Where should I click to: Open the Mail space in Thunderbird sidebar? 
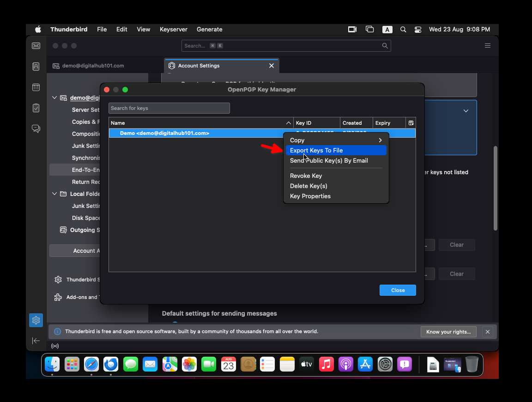point(36,46)
